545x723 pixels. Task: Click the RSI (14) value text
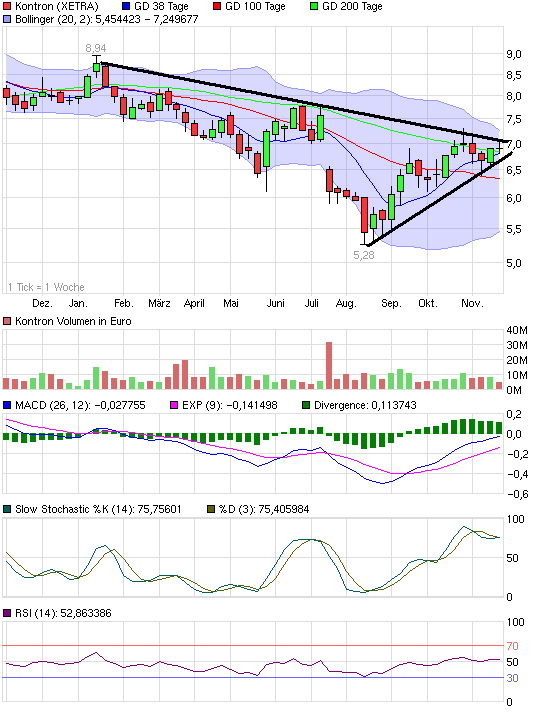pos(63,613)
